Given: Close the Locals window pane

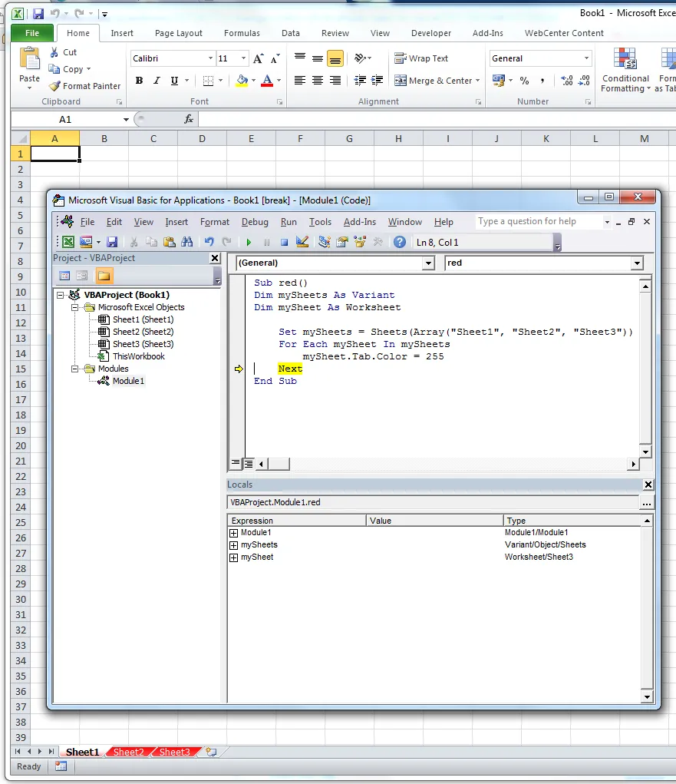Looking at the screenshot, I should click(648, 485).
